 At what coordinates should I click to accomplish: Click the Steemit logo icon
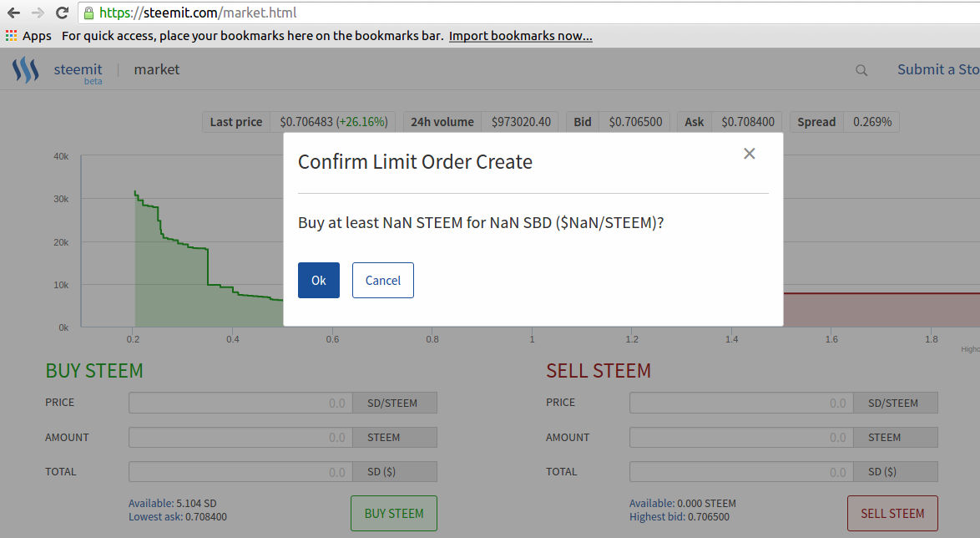(x=26, y=70)
